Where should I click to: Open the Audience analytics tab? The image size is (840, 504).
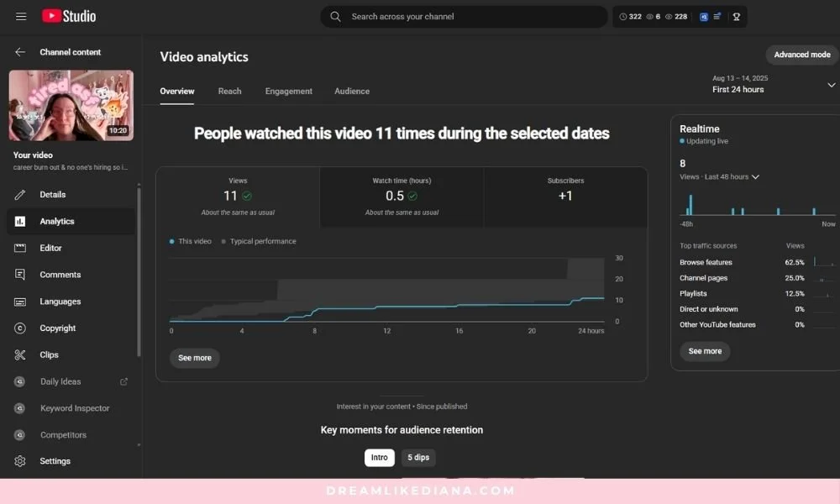point(352,91)
